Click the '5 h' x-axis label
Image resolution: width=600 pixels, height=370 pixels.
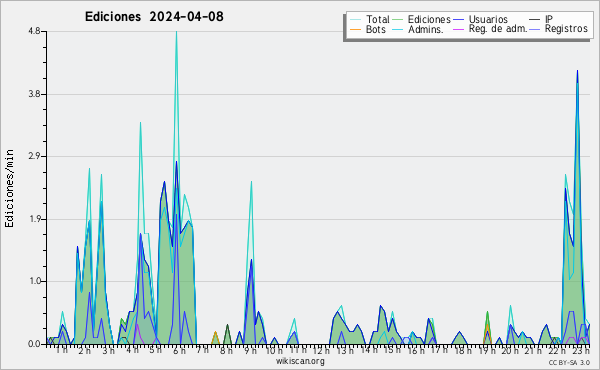pyautogui.click(x=155, y=350)
